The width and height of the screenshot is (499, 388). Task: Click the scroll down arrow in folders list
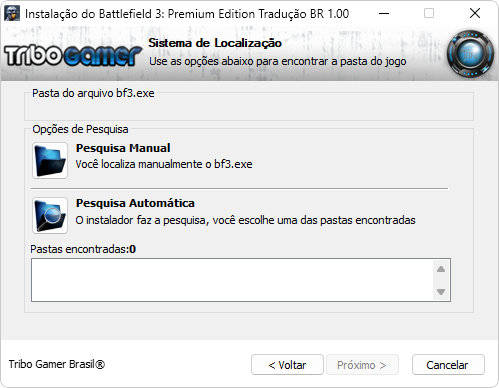click(x=441, y=292)
